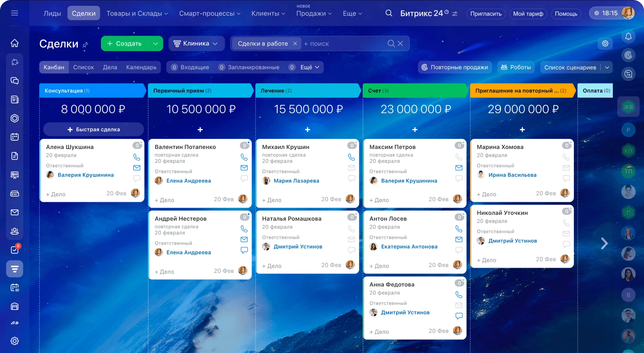The height and width of the screenshot is (353, 644).
Task: Open profile of Дмитрий Устинов
Action: pos(298,247)
